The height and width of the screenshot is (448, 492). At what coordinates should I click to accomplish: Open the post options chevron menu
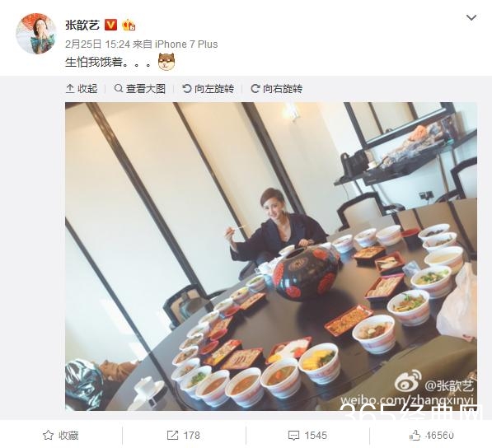(x=471, y=18)
